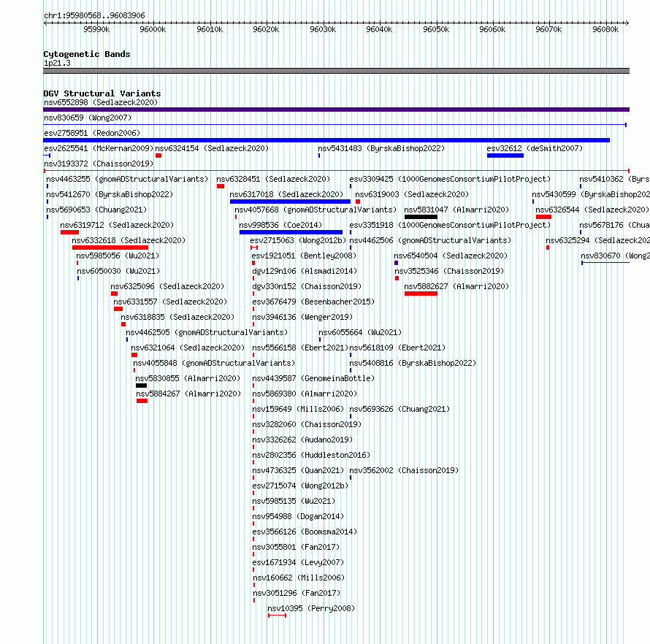Viewport: 650px width, 644px height.
Task: Open nsv4055848 (gnomADStructuralVariants) variant
Action: pyautogui.click(x=214, y=363)
